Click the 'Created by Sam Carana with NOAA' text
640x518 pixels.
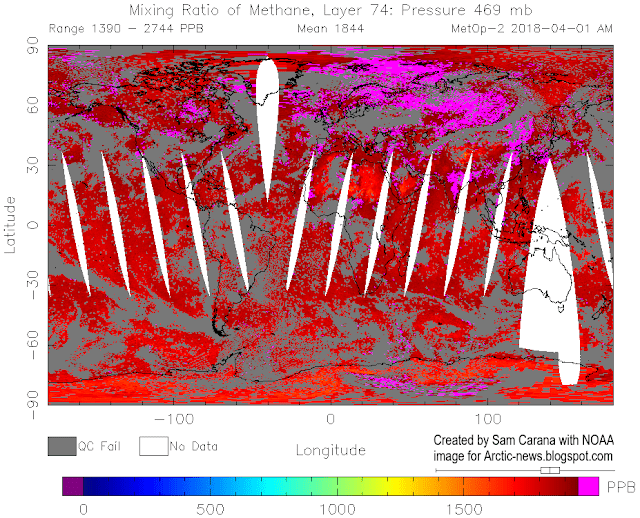(x=524, y=441)
